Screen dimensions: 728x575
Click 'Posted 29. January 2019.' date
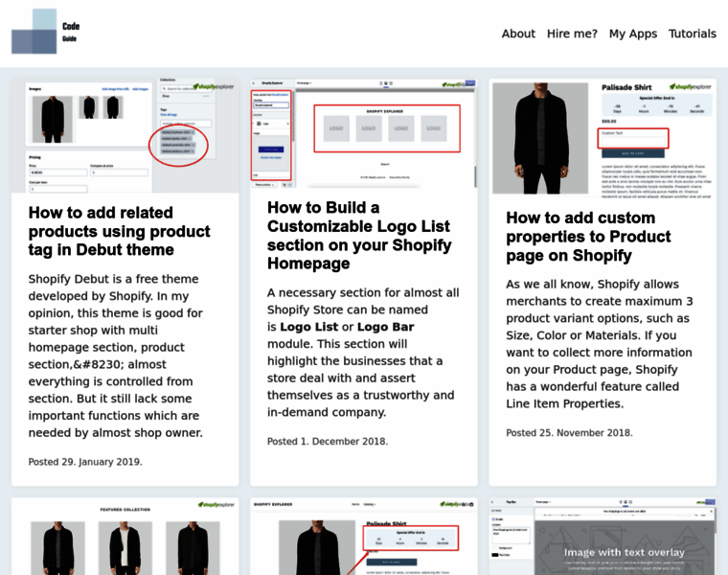(x=85, y=462)
